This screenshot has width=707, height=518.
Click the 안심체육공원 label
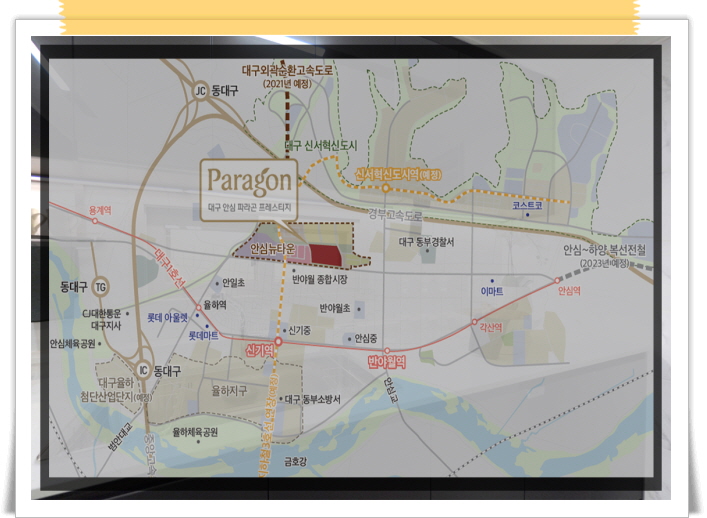(x=73, y=344)
